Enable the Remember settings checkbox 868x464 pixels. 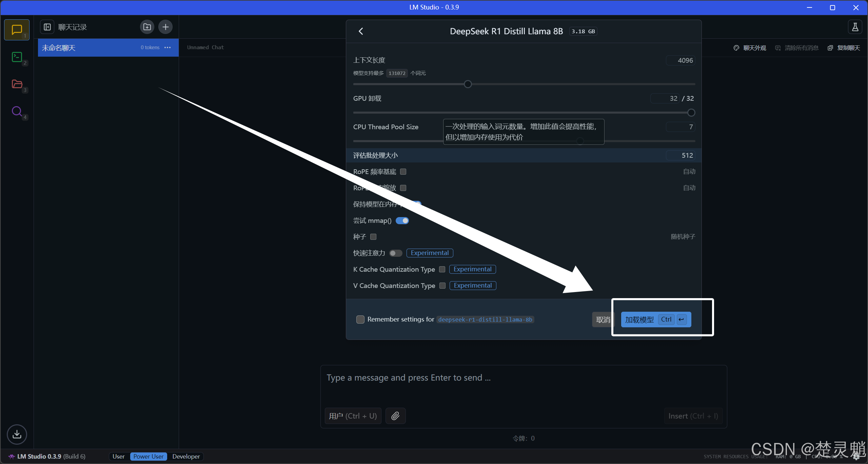pos(360,320)
